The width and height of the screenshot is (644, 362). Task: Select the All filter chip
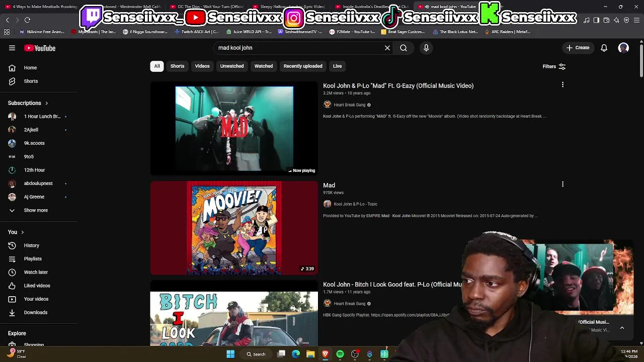[157, 66]
